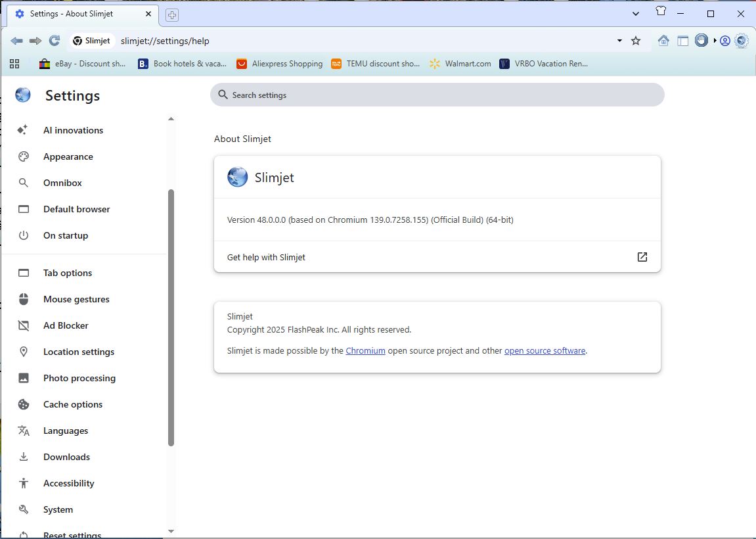The image size is (756, 539).
Task: Open a new tab
Action: point(172,14)
